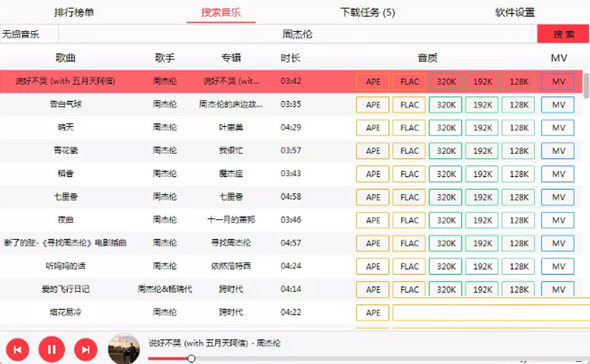Select the song 晴天
The image size is (590, 364).
tap(65, 127)
